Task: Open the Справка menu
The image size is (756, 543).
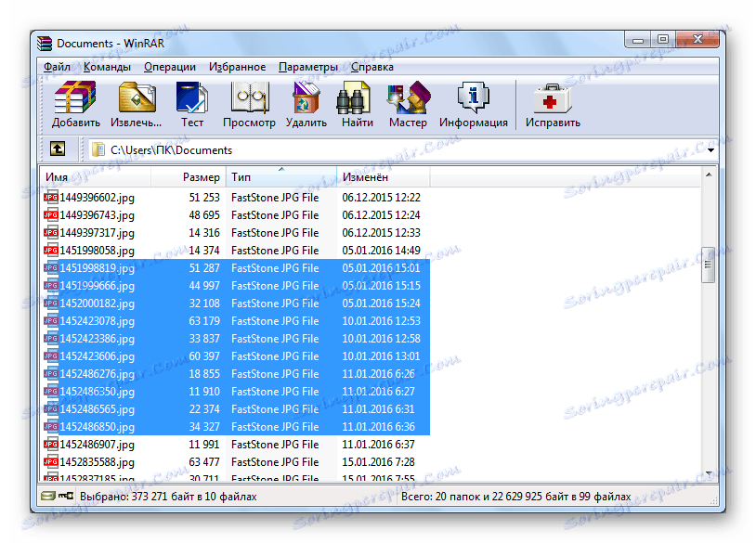Action: (371, 67)
